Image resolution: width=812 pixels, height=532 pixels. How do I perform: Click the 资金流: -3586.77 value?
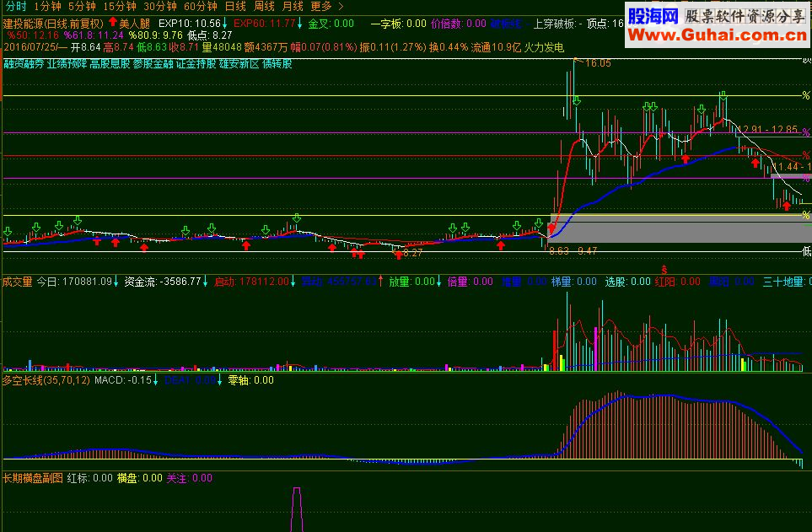point(163,282)
